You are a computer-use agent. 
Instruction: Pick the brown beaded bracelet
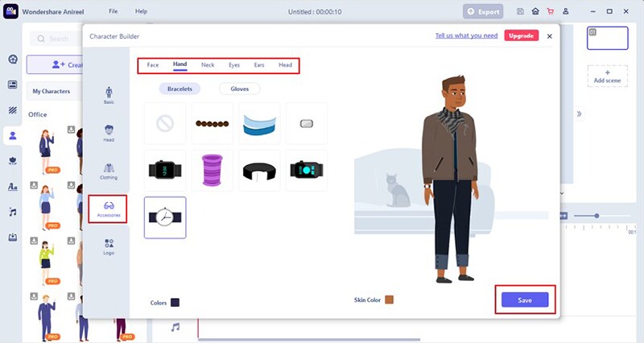point(213,123)
